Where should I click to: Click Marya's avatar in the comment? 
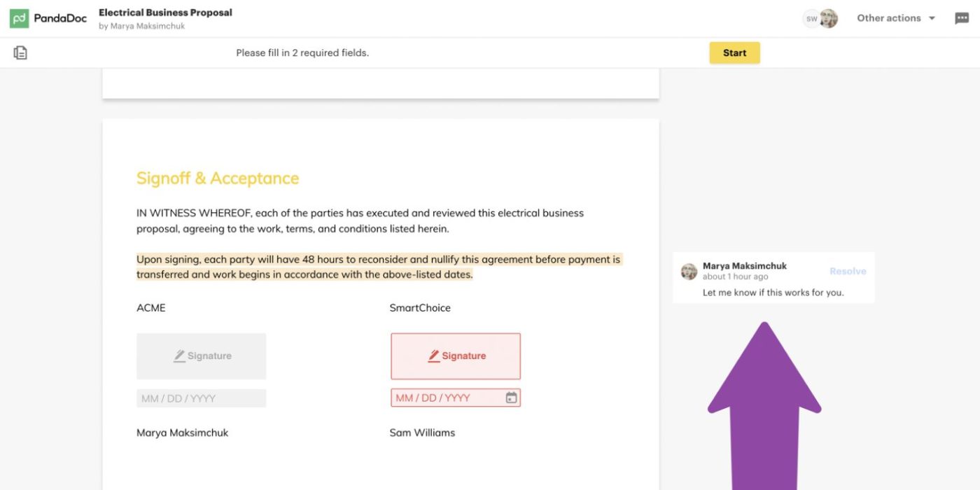[689, 272]
